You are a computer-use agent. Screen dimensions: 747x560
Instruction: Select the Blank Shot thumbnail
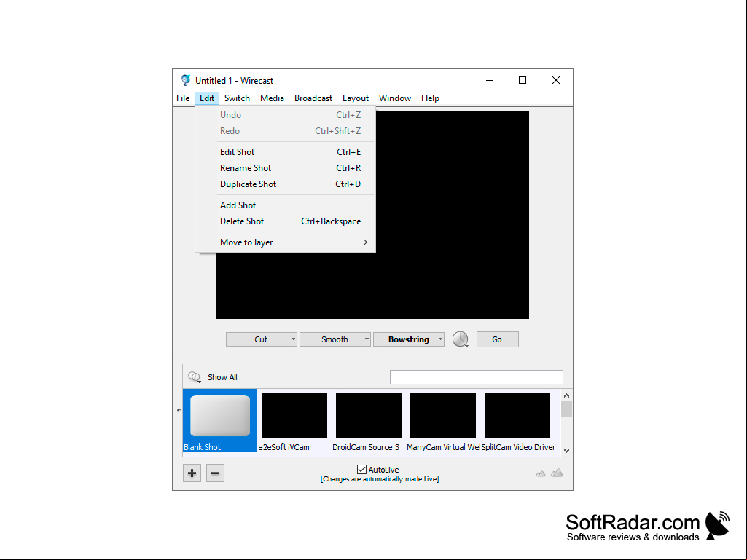[x=220, y=420]
